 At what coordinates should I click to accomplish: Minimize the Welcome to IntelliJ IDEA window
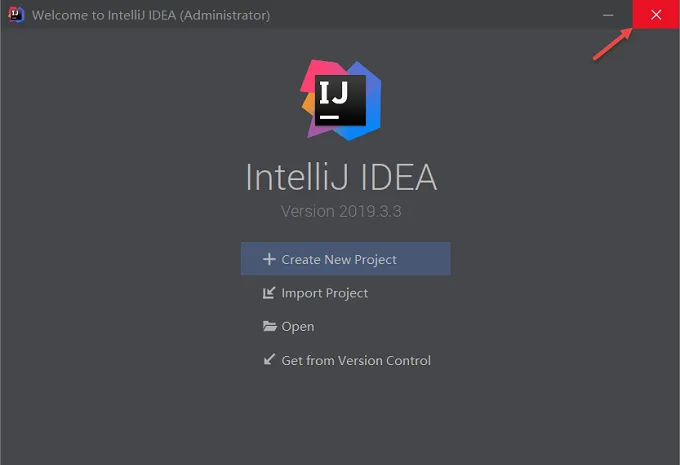coord(608,15)
